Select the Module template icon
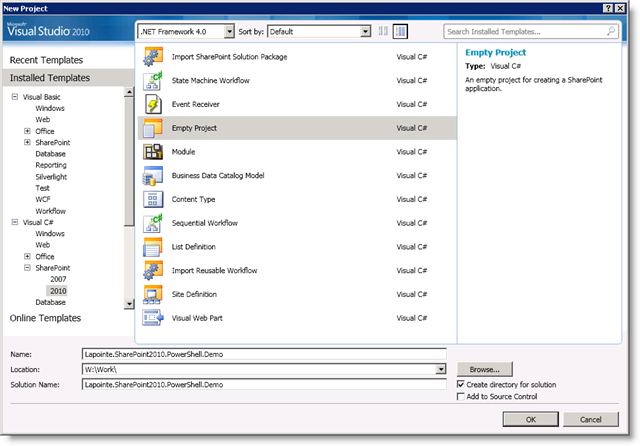The height and width of the screenshot is (446, 640). [x=153, y=151]
